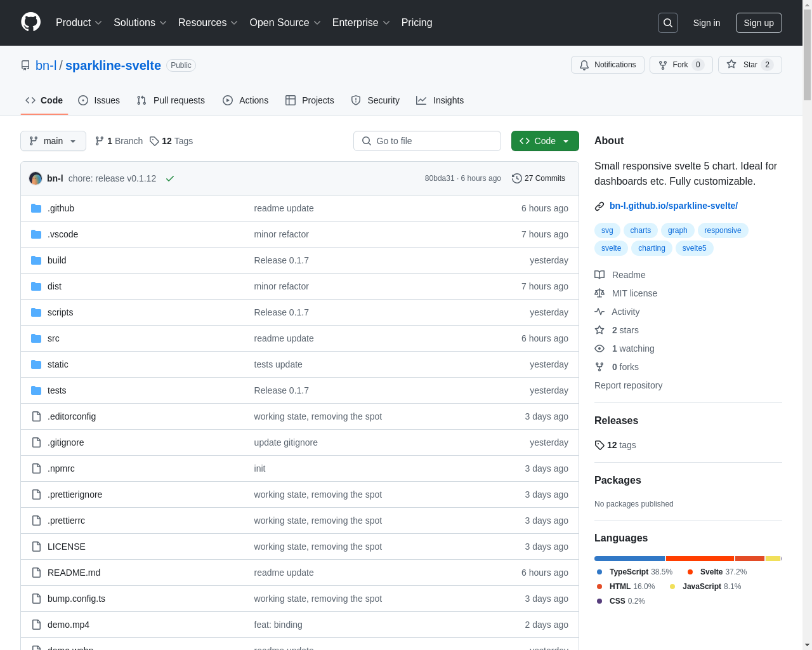
Task: Click the .vscode folder icon
Action: coord(36,234)
